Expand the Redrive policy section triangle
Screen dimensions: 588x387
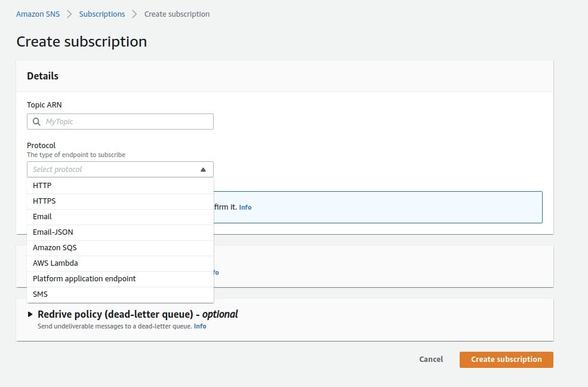30,314
